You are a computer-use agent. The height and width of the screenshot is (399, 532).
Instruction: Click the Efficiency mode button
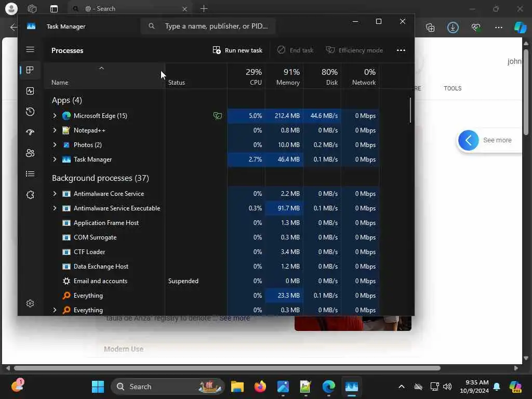[x=354, y=50]
